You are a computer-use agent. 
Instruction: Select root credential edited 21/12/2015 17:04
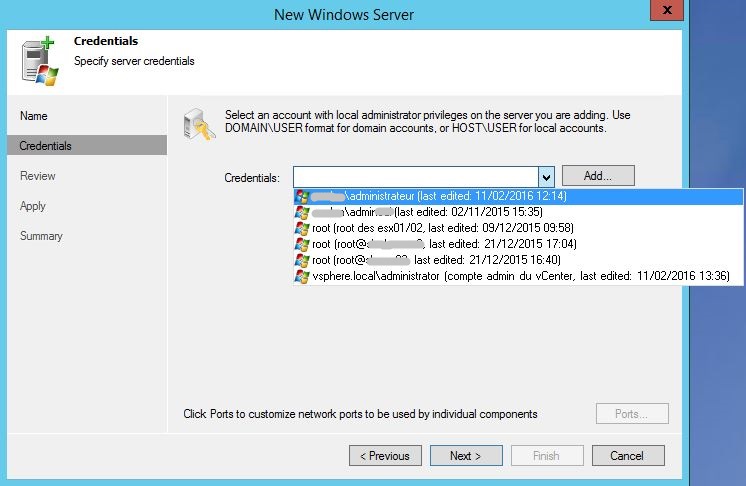tap(518, 244)
